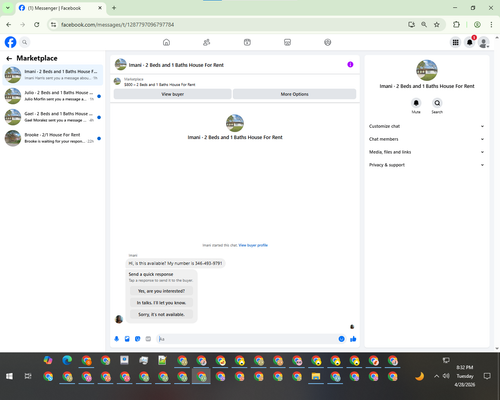Image resolution: width=500 pixels, height=400 pixels.
Task: Select the Messenger | Facebook browser tab
Action: click(x=61, y=8)
